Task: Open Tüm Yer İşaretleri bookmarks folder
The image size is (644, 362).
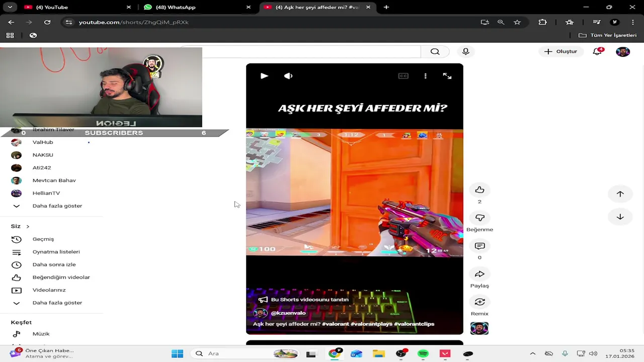Action: click(607, 35)
